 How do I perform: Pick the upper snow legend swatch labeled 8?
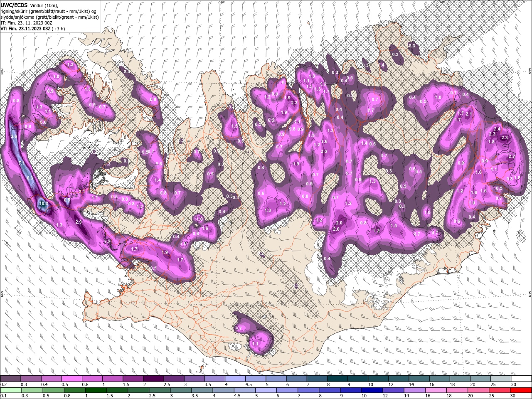click(x=337, y=379)
